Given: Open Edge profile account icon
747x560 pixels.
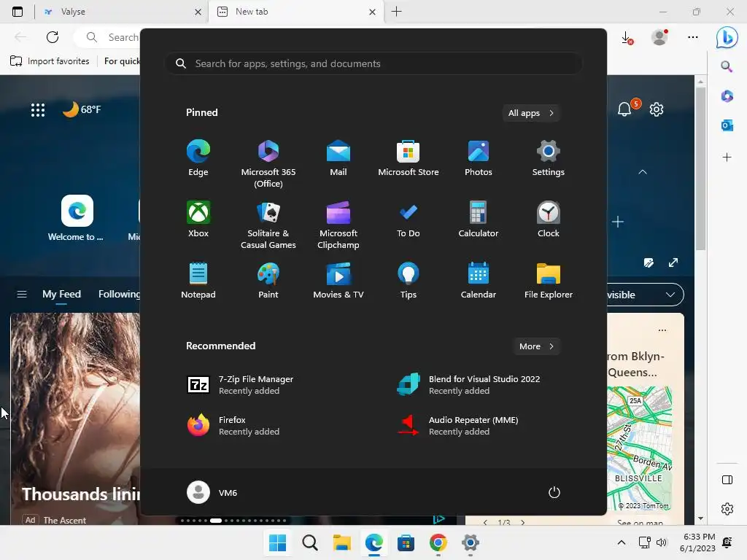Looking at the screenshot, I should click(x=659, y=37).
